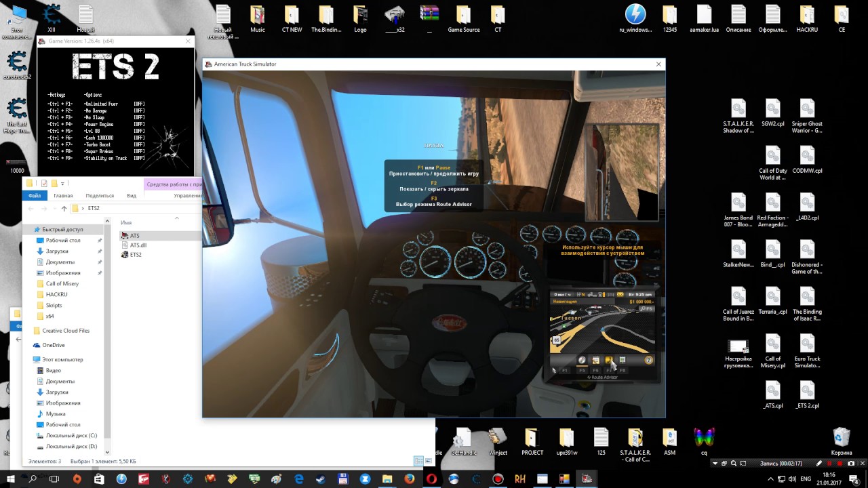The width and height of the screenshot is (868, 488).
Task: Open the Dishonored desktop file
Action: [x=807, y=258]
